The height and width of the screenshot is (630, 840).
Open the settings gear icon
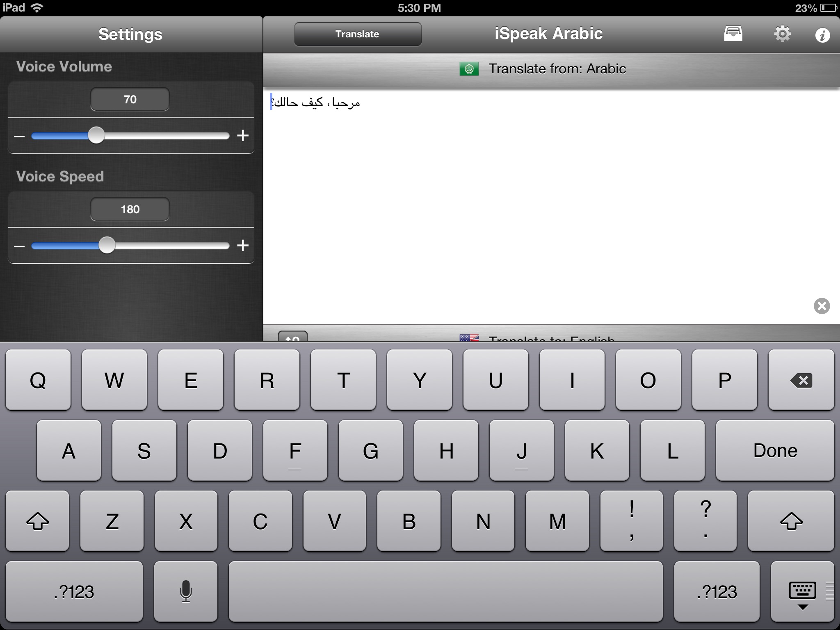(782, 34)
